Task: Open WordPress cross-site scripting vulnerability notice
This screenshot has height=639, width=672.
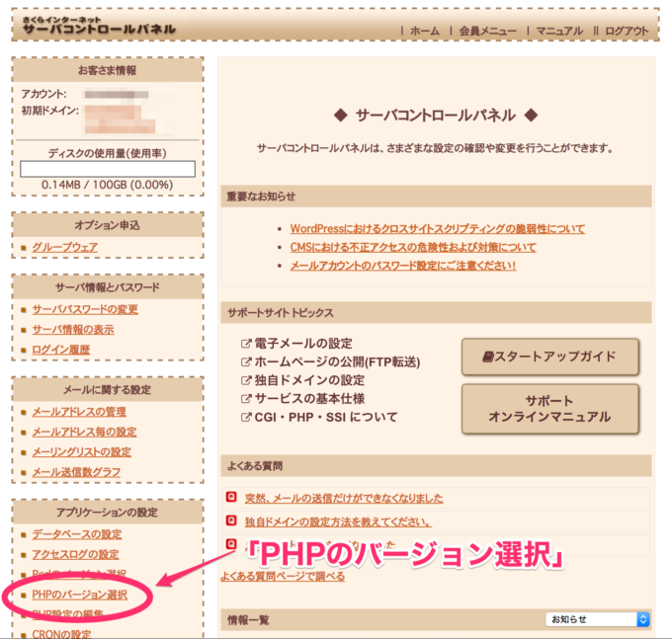Action: 437,229
